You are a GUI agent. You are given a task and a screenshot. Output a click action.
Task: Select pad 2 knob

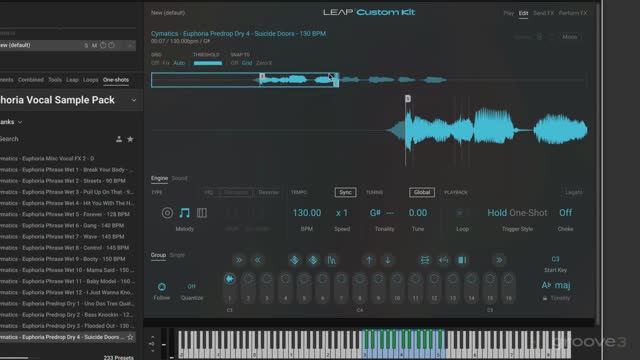point(248,279)
